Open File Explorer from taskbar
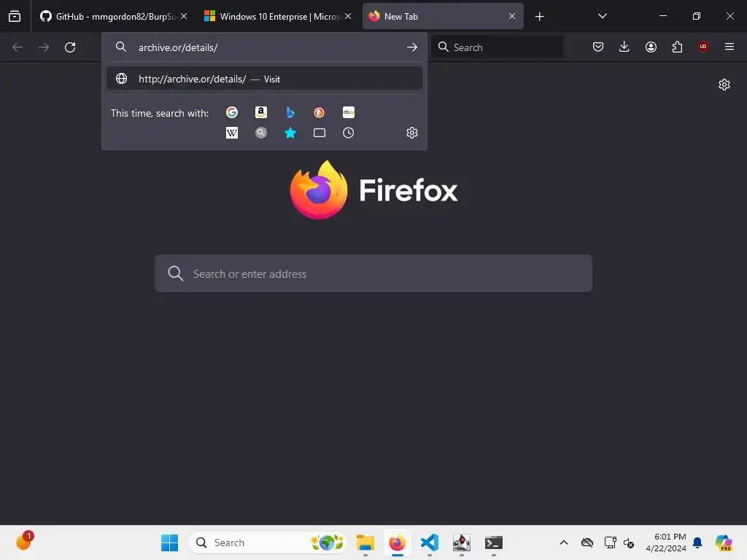747x560 pixels. click(365, 542)
